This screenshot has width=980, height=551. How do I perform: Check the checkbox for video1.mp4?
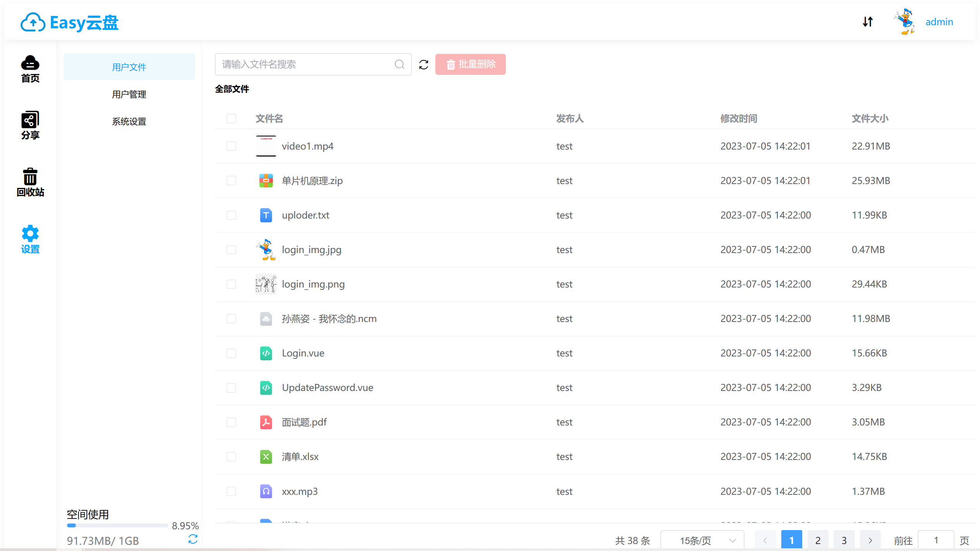pyautogui.click(x=231, y=146)
